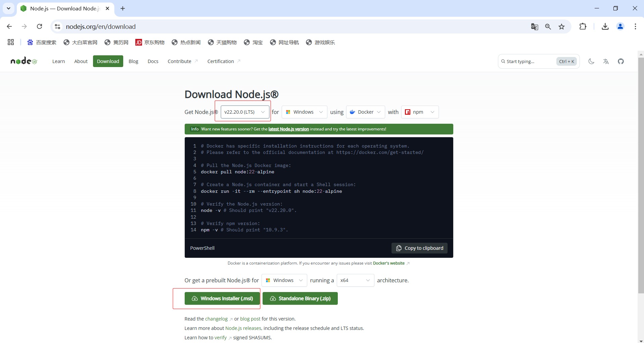Open the Learn nav item
This screenshot has height=343, width=644.
pyautogui.click(x=58, y=61)
